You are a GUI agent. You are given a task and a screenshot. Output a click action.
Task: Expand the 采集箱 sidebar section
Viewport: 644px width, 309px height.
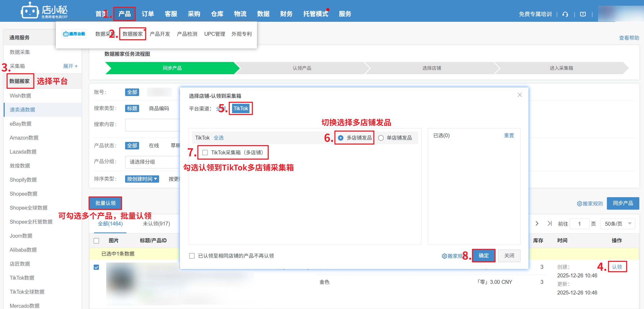[x=70, y=66]
